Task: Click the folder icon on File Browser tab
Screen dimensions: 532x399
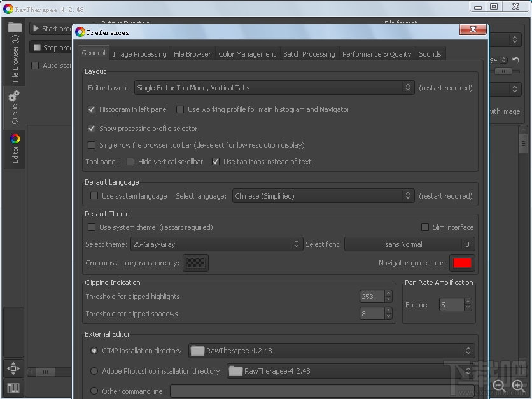Action: point(15,27)
